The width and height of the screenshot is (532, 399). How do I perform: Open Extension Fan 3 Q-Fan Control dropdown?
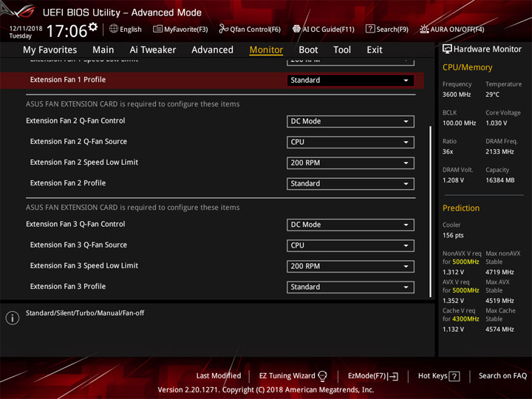point(350,225)
